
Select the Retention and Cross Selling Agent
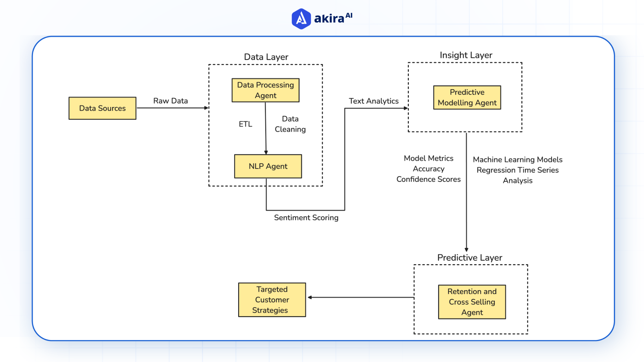pos(472,302)
